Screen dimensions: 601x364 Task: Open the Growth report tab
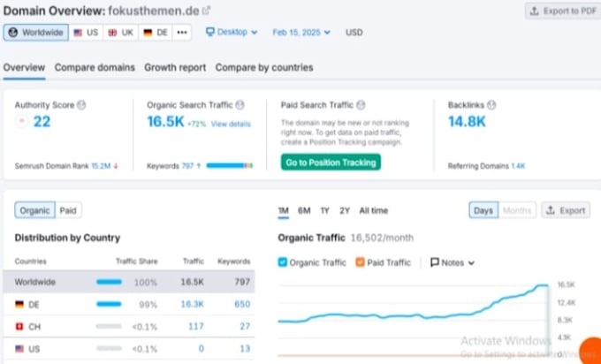pos(175,67)
